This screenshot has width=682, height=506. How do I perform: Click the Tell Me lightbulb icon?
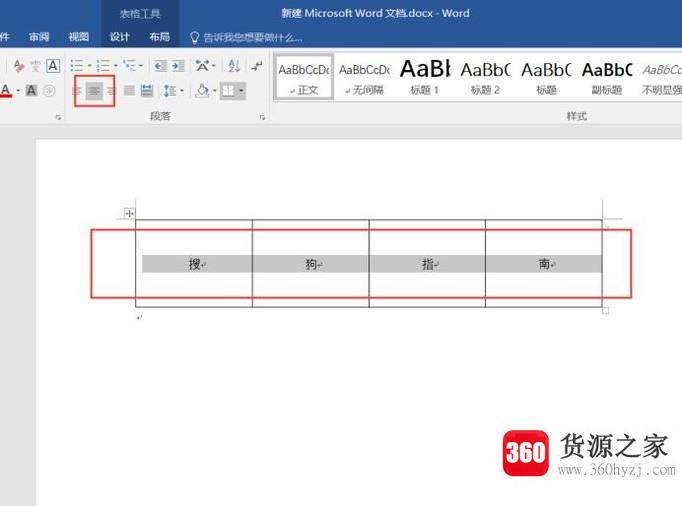coord(194,37)
